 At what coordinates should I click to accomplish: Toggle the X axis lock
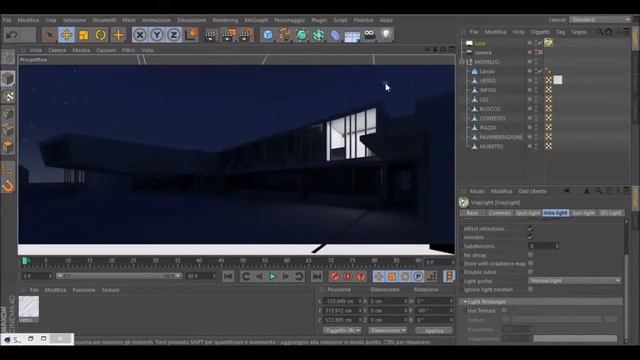140,35
